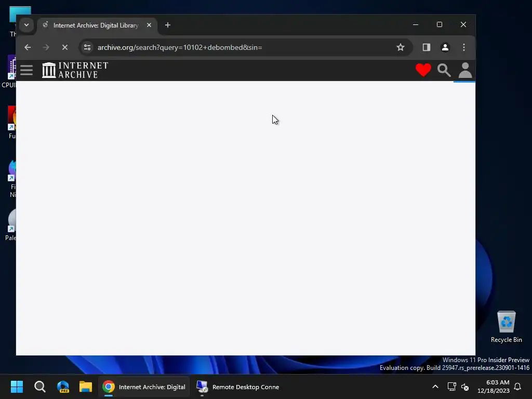This screenshot has height=399, width=532.
Task: Minimize the Chrome window
Action: [x=416, y=25]
